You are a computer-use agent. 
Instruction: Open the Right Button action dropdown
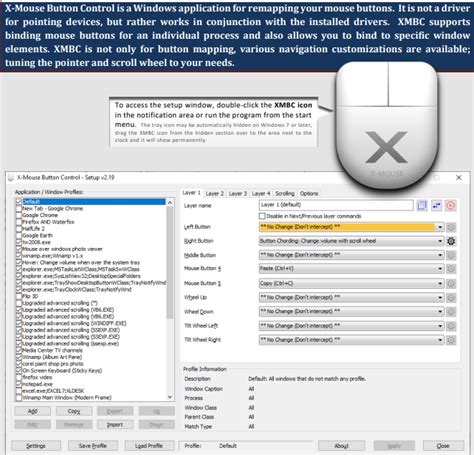pos(351,241)
